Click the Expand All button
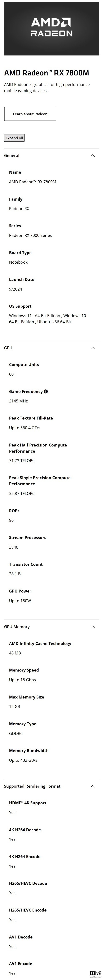 coord(14,138)
